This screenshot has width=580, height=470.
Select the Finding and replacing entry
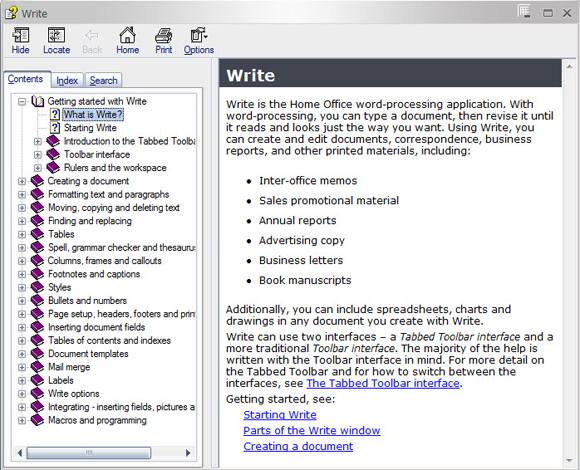coord(90,221)
